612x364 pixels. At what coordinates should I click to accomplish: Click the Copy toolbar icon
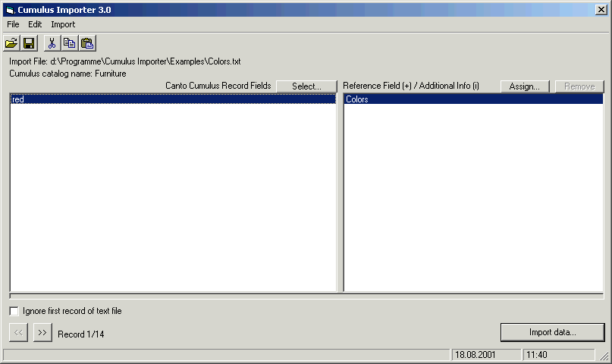point(70,43)
